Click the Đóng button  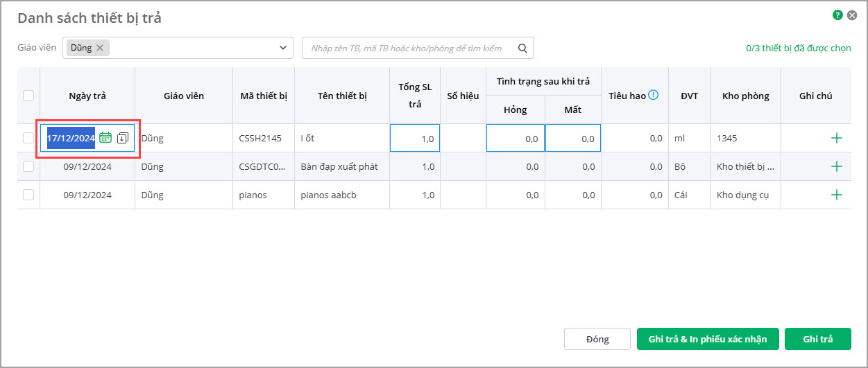597,339
